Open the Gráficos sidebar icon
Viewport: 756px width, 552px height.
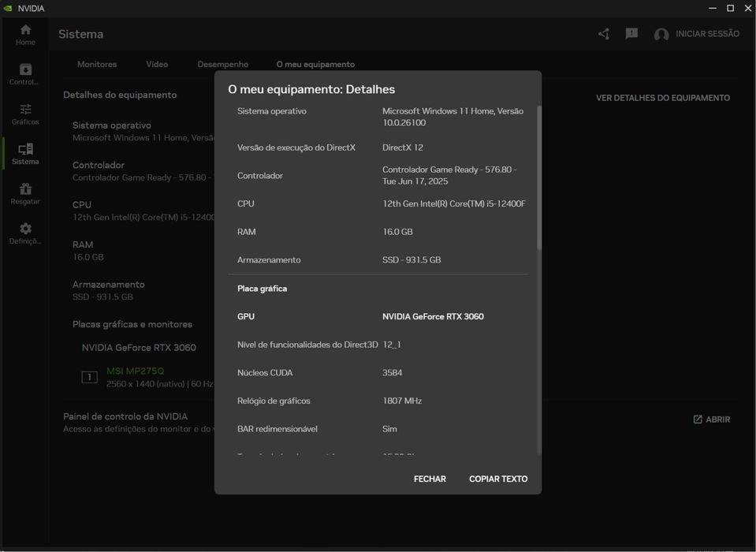click(x=25, y=109)
